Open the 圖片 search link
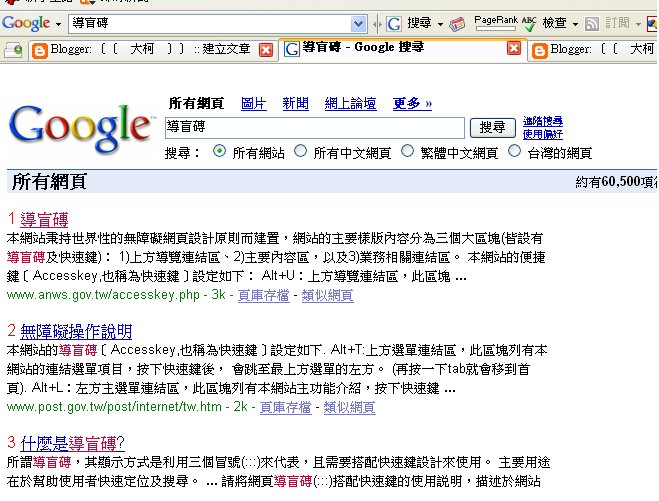Viewport: 659px width, 501px height. 253,103
